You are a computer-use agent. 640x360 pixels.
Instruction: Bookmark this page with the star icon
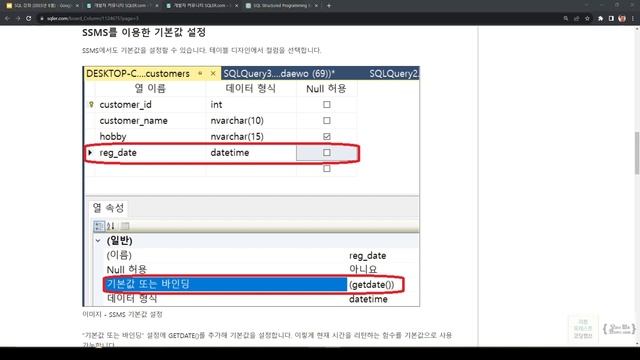tap(587, 18)
